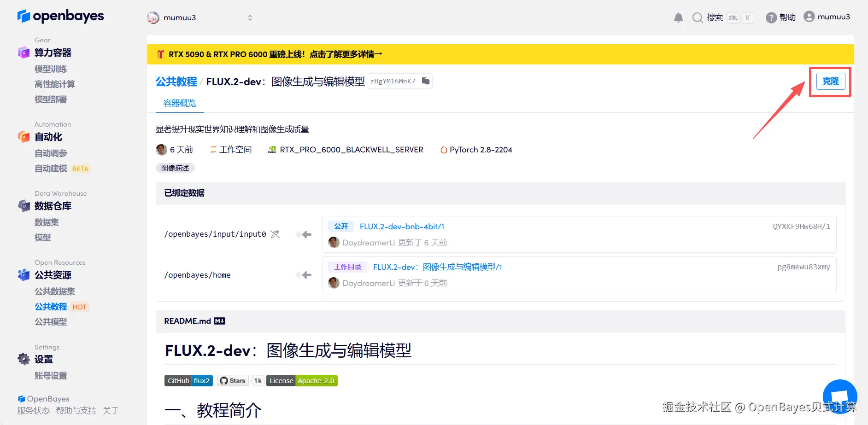Click the 克隆 button

(x=830, y=81)
